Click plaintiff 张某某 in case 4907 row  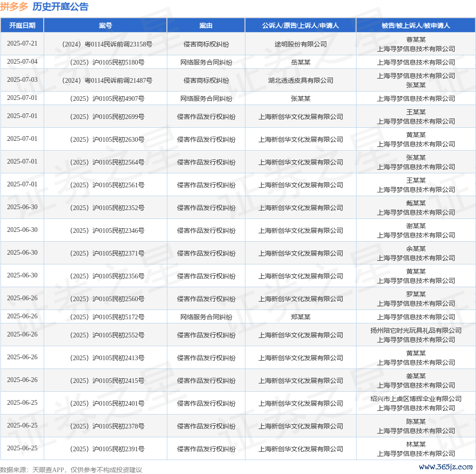[301, 99]
